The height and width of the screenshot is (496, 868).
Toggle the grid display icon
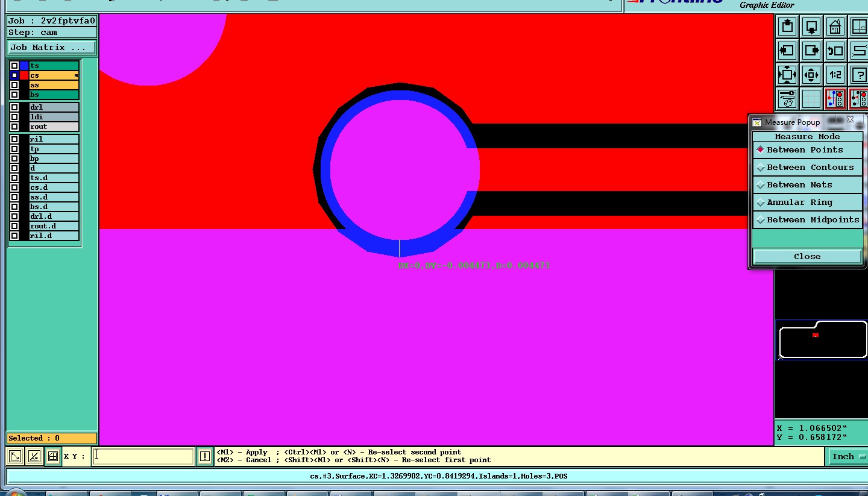tap(811, 98)
